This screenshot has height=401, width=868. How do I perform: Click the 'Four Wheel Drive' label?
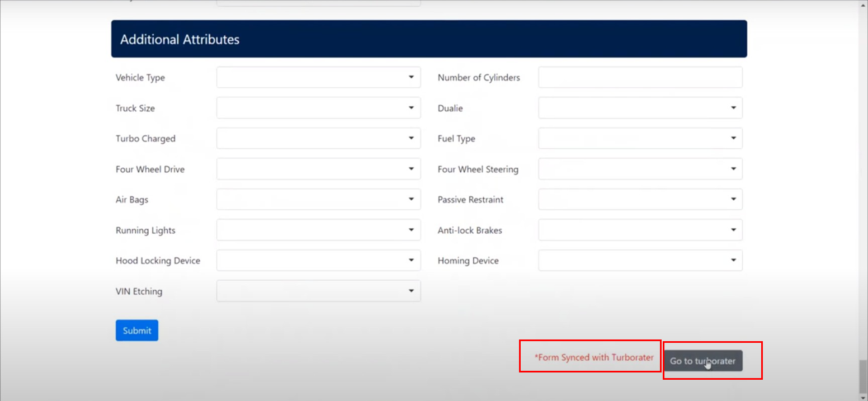[x=150, y=169]
